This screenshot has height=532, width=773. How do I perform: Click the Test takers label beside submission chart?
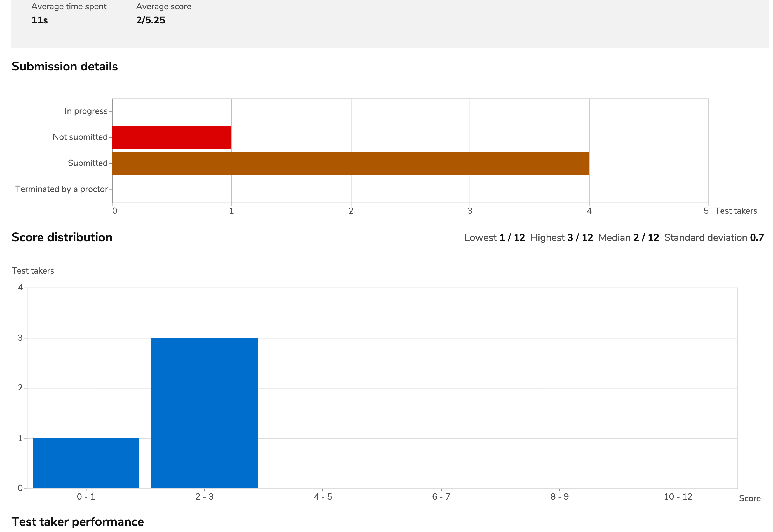point(736,211)
